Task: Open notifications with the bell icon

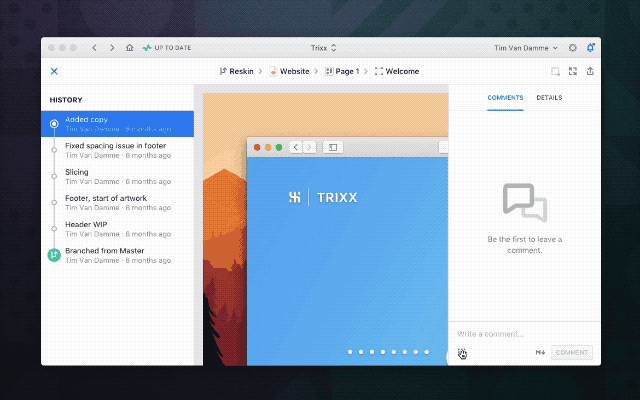Action: (x=590, y=48)
